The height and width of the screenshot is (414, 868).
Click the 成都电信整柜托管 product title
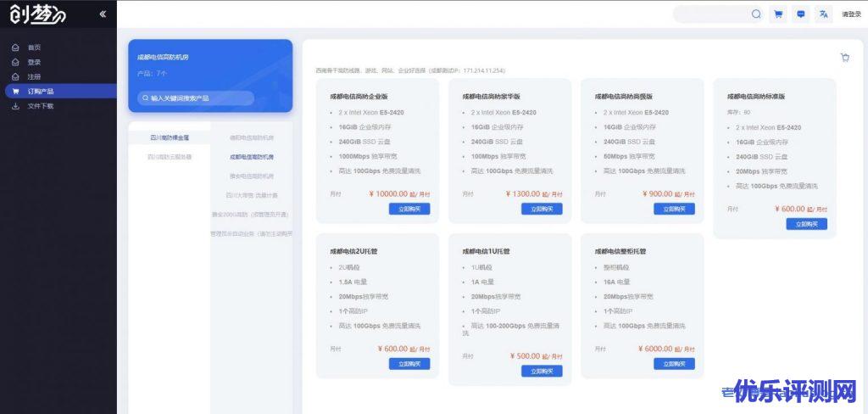(x=620, y=252)
